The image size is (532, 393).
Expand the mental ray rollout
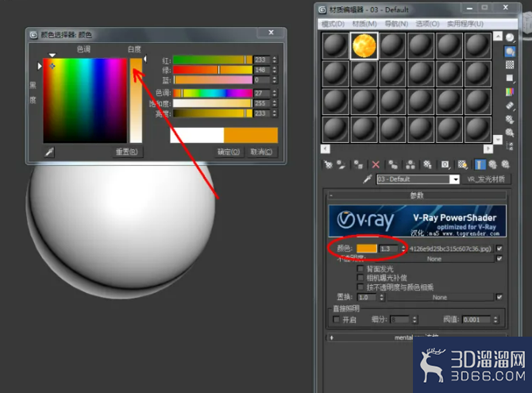(x=416, y=337)
